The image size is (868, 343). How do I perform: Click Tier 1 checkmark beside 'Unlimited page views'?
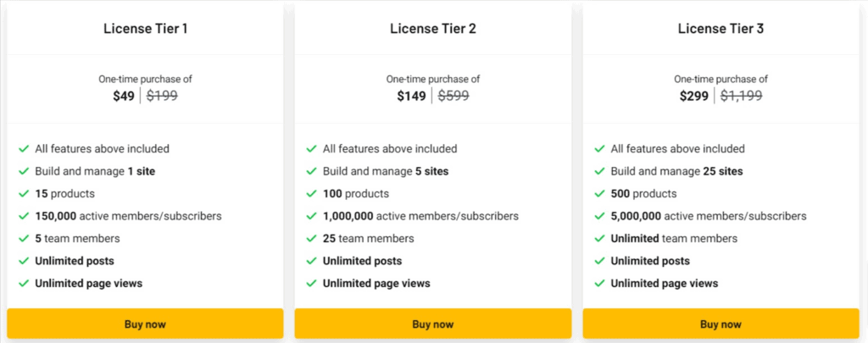pos(24,284)
